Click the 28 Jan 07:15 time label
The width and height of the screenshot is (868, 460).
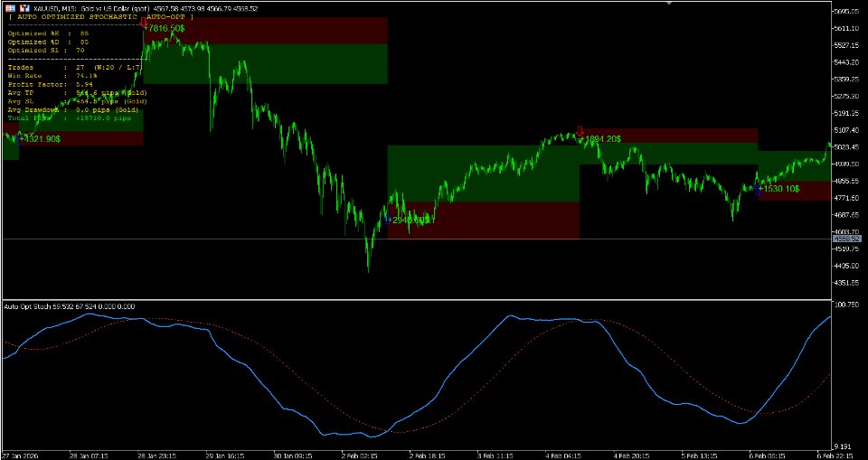pos(89,455)
